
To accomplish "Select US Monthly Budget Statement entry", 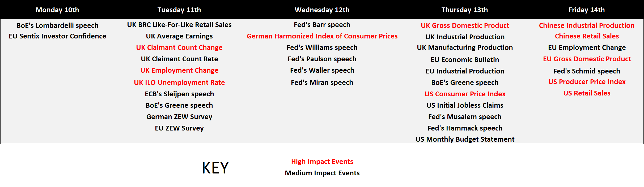I will pyautogui.click(x=465, y=139).
